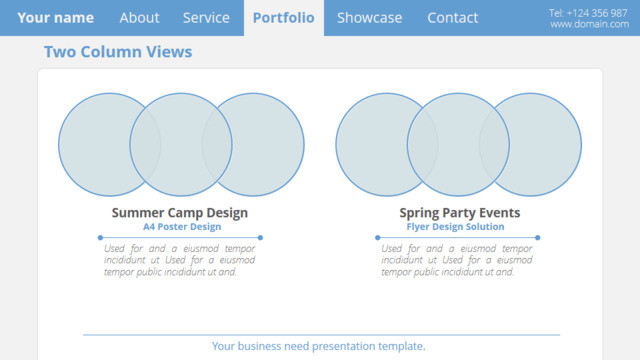Viewport: 640px width, 360px height.
Task: Click the middle circle above Summer Camp Design
Action: 181,144
